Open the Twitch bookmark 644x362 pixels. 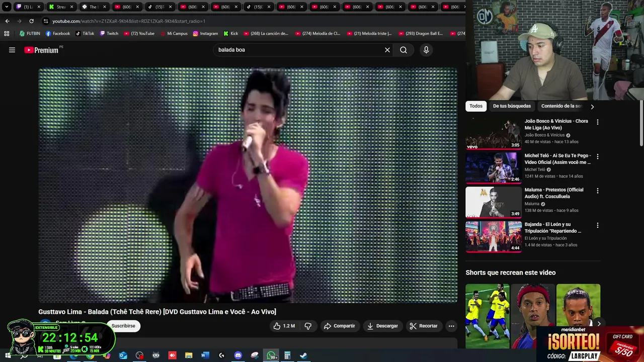(109, 34)
